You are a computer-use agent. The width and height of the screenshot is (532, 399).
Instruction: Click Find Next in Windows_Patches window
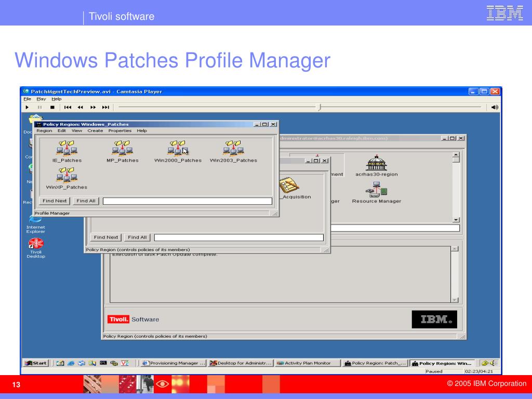[x=55, y=201]
